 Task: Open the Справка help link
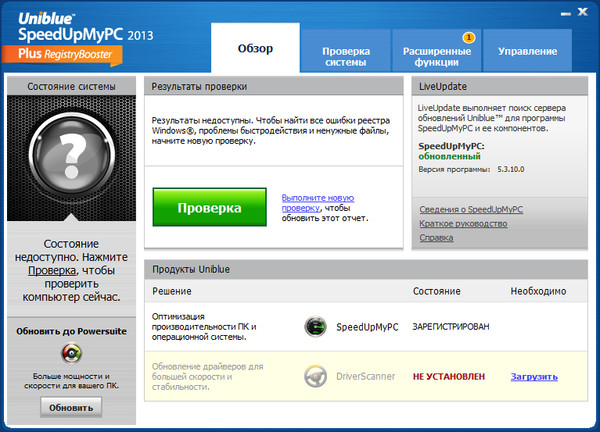click(435, 238)
